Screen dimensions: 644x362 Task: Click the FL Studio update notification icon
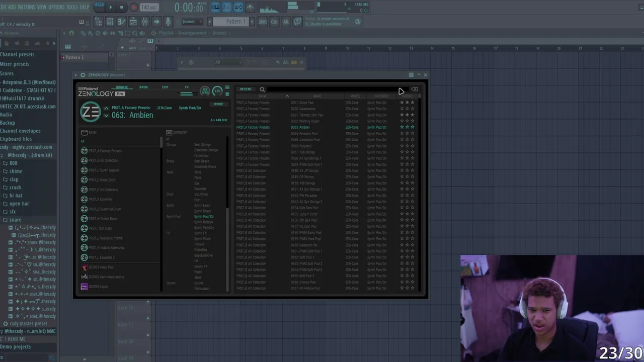pyautogui.click(x=358, y=22)
